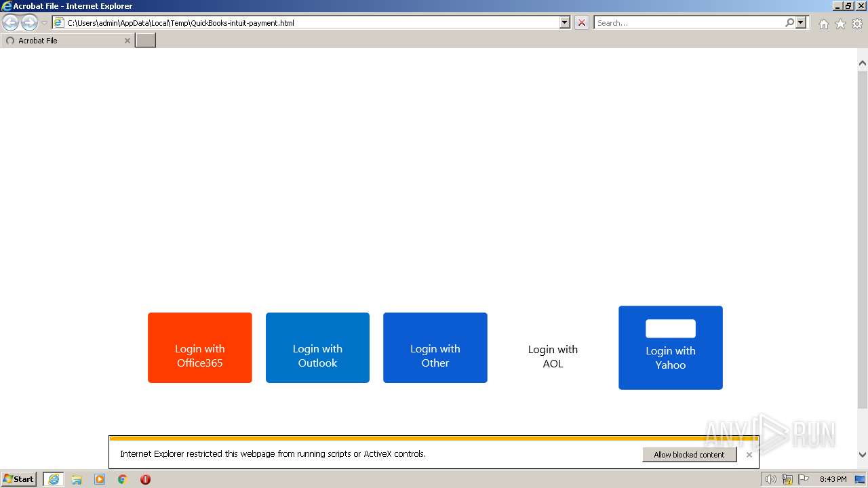Go back using the Back arrow button
The width and height of the screenshot is (868, 488).
point(11,23)
